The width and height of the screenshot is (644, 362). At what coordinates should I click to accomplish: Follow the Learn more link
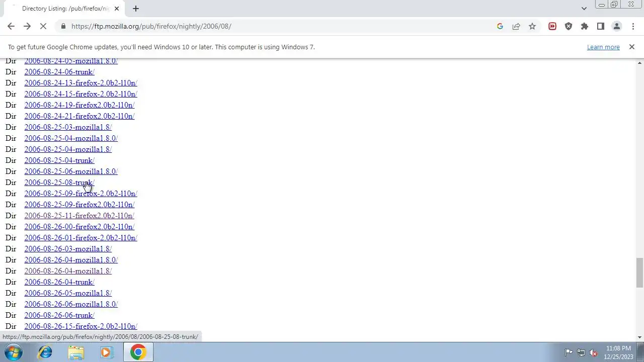click(x=603, y=47)
